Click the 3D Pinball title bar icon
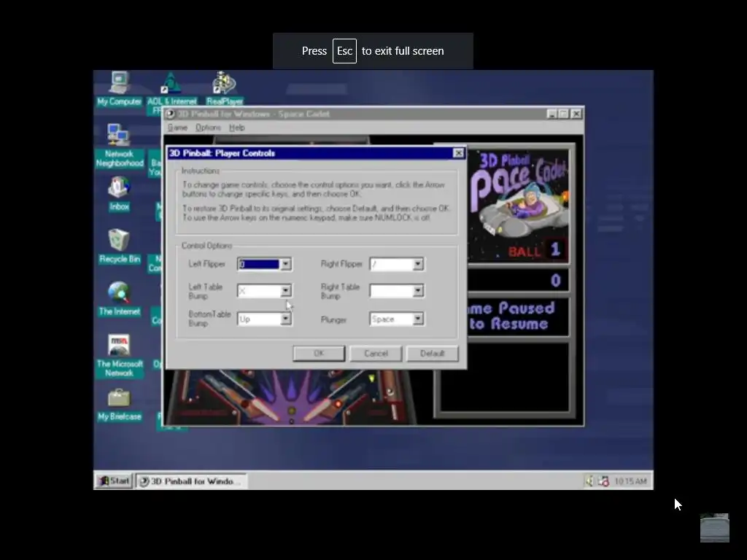 (x=170, y=114)
